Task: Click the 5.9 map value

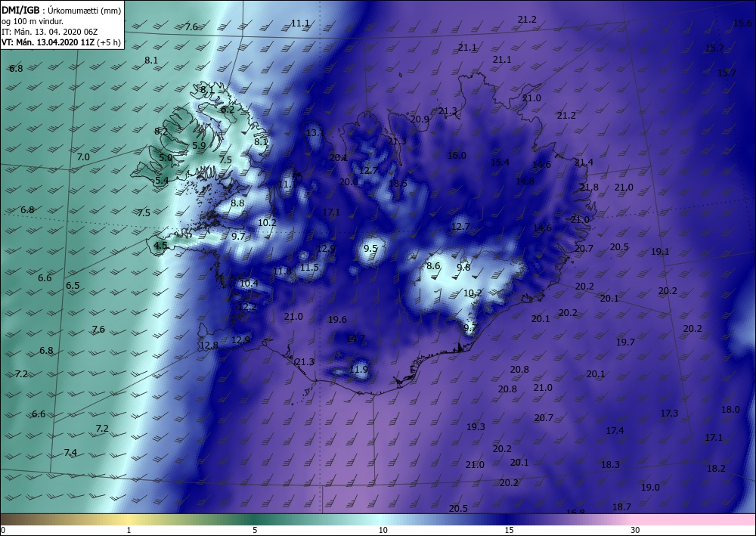Action: 199,145
